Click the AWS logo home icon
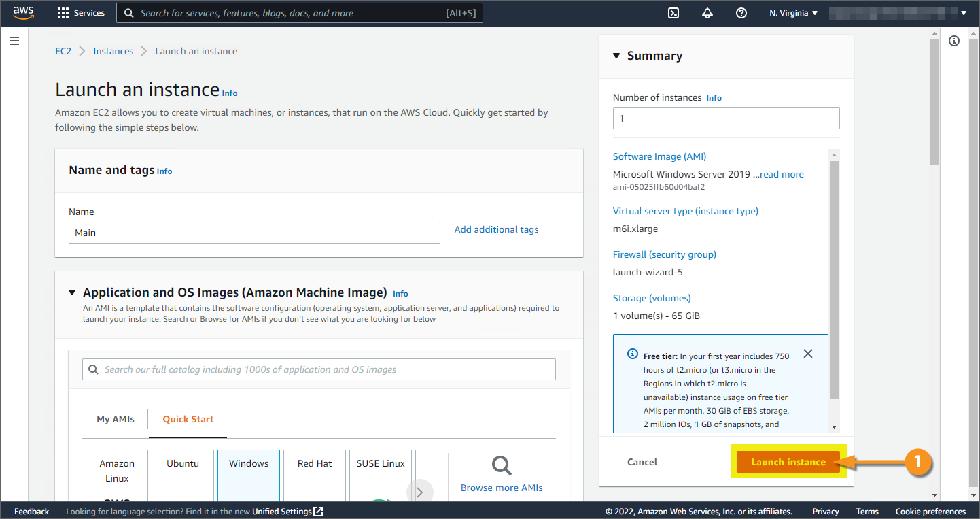The width and height of the screenshot is (980, 519). click(x=23, y=13)
